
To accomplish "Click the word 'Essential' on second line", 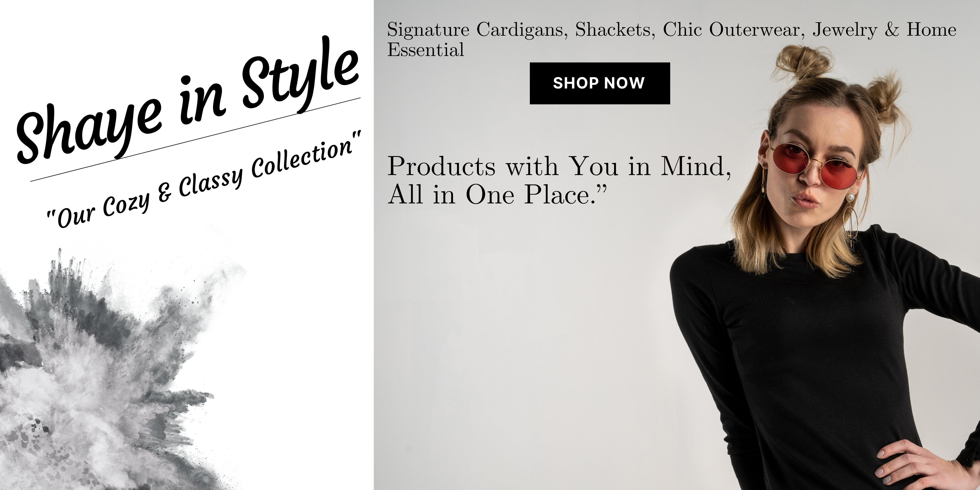I will point(426,50).
